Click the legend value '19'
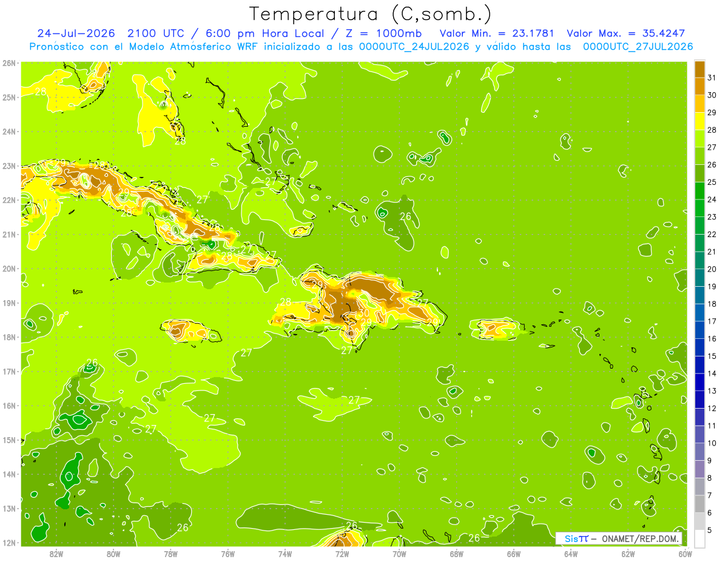The image size is (728, 562). (712, 286)
